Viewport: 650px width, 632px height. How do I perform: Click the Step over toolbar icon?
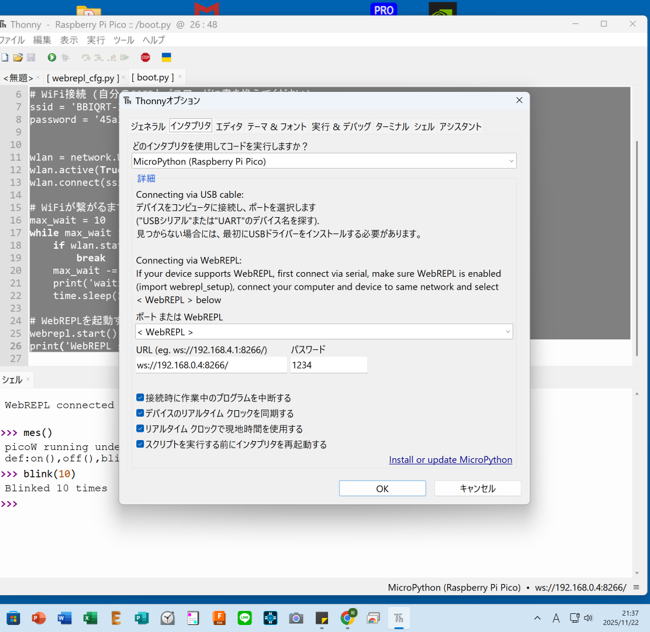(86, 57)
